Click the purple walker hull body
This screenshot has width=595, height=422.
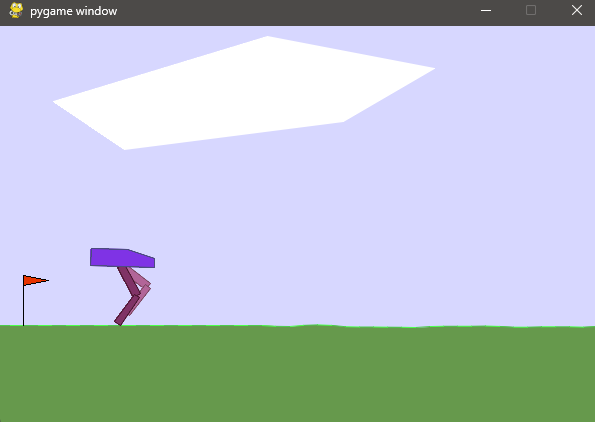[122, 258]
